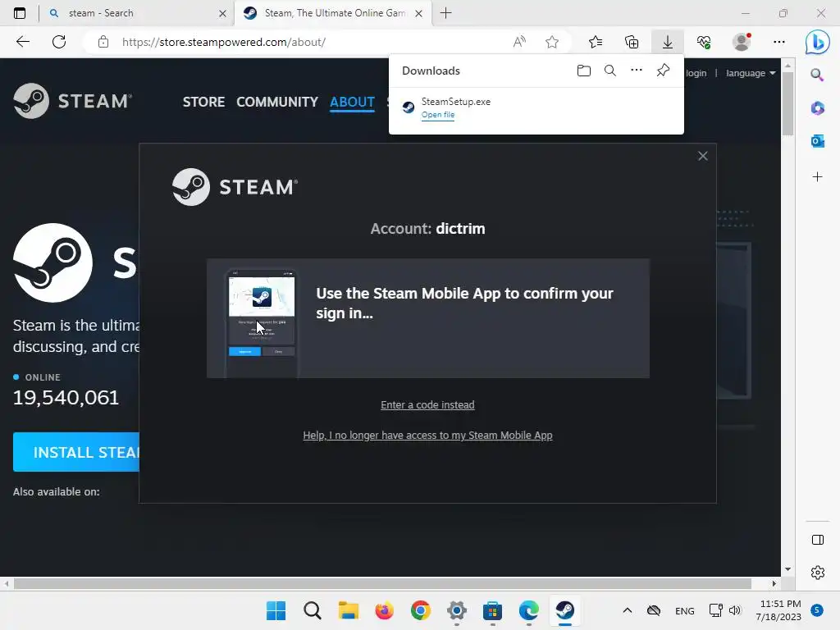840x630 pixels.
Task: Click the INSTALL STEAM button
Action: tap(76, 452)
